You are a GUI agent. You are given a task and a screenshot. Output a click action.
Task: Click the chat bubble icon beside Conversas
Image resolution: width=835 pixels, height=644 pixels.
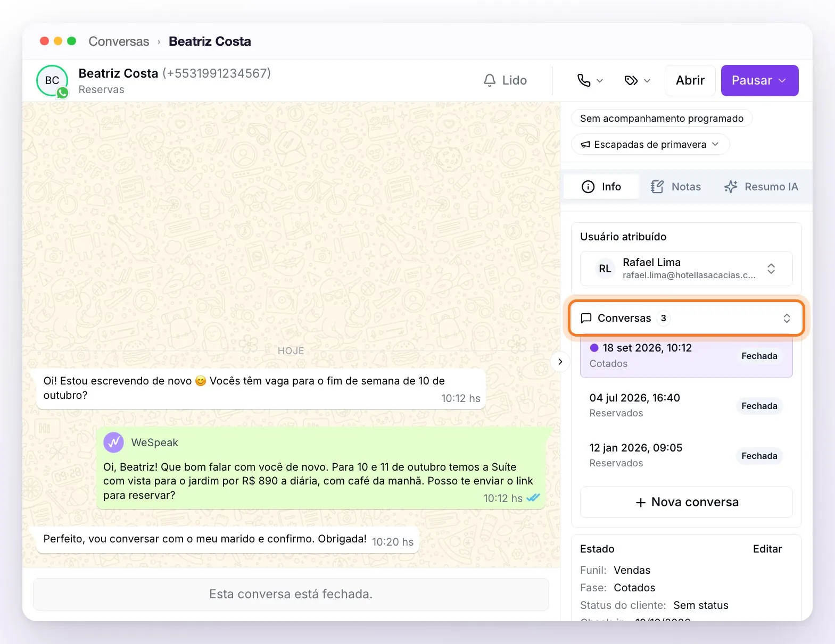pos(586,318)
